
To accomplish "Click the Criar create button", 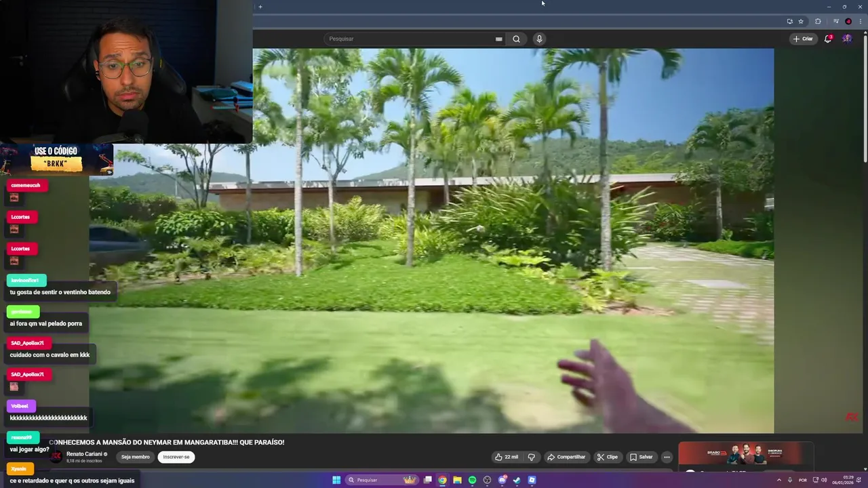I will coord(803,39).
